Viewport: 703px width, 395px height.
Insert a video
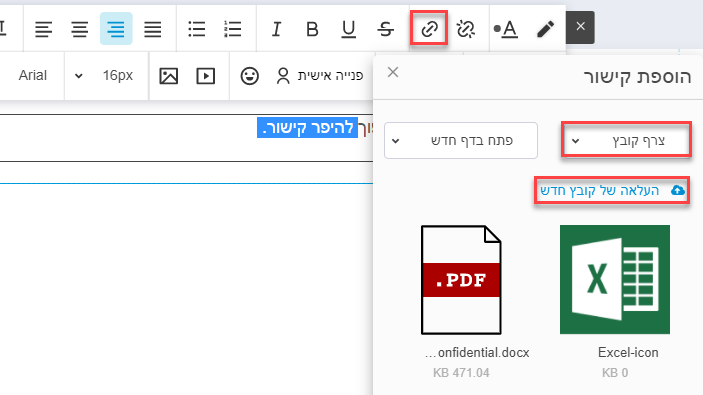205,76
